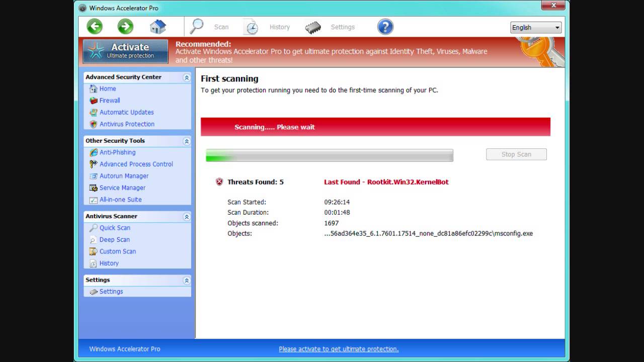Open help via blue question mark icon
The width and height of the screenshot is (644, 362).
coord(385,27)
